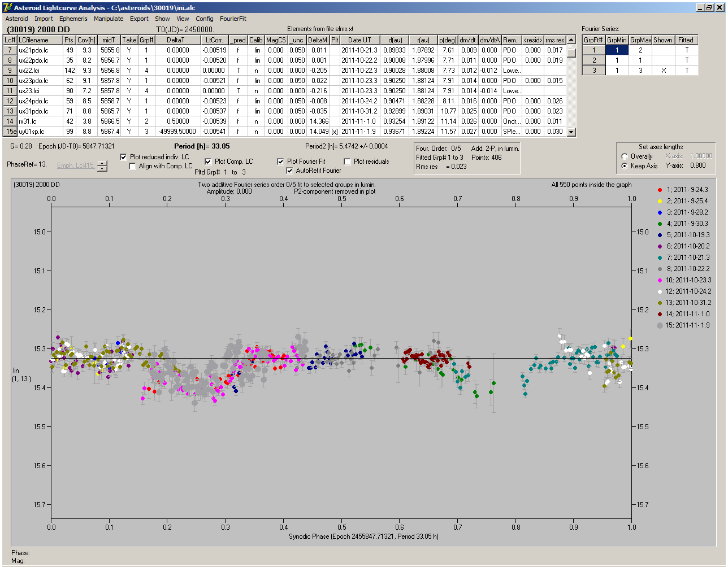Screen dimensions: 728x567
Task: Open the Asteroid menu
Action: tap(16, 19)
